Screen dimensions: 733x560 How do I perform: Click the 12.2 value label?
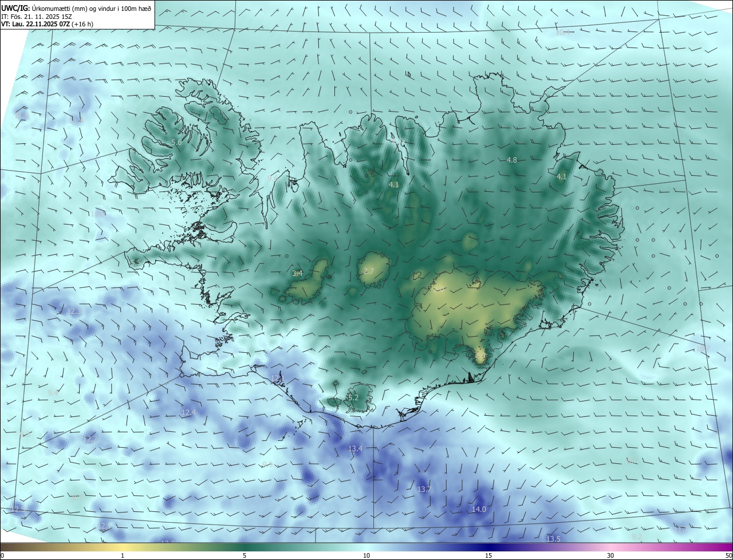click(x=91, y=439)
